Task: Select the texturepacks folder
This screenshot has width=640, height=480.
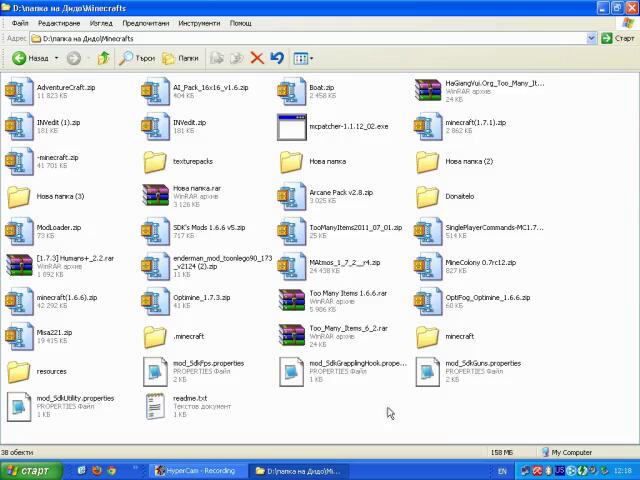Action: 155,161
